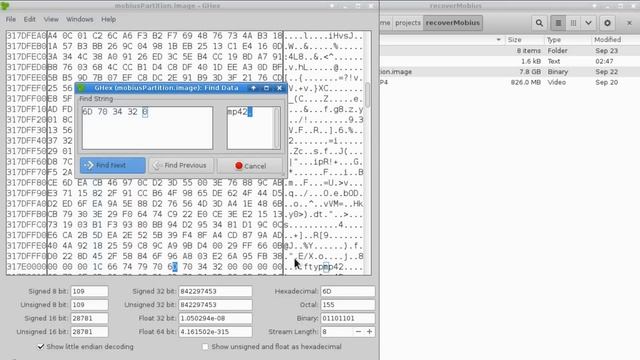Select the 7.8 GB Binary image file row
This screenshot has height=360, width=640.
(510, 72)
